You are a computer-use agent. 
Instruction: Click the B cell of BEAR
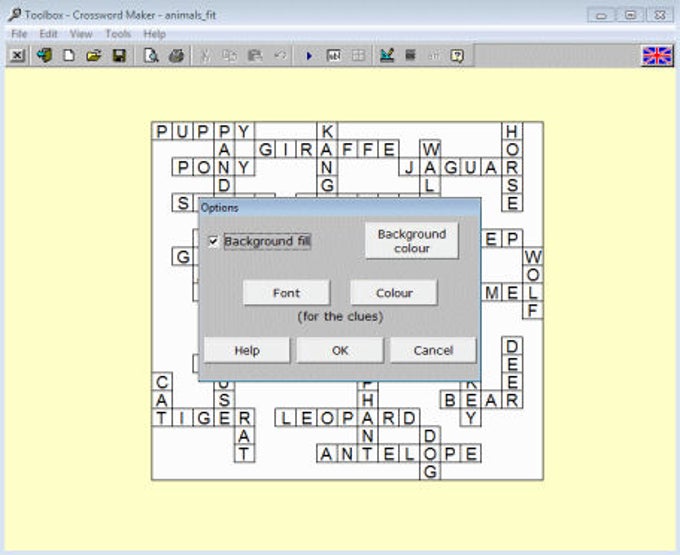click(x=451, y=400)
